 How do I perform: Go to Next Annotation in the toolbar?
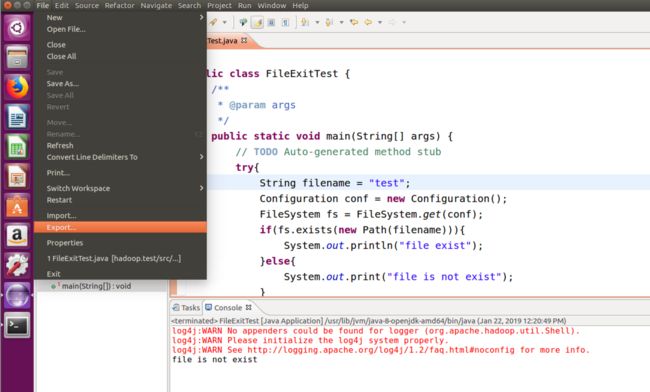point(305,22)
